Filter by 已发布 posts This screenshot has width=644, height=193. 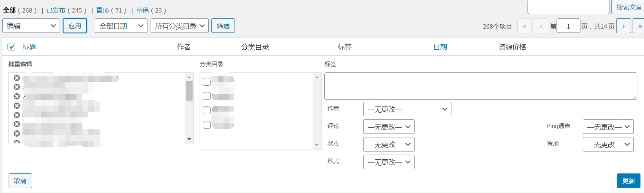point(56,10)
